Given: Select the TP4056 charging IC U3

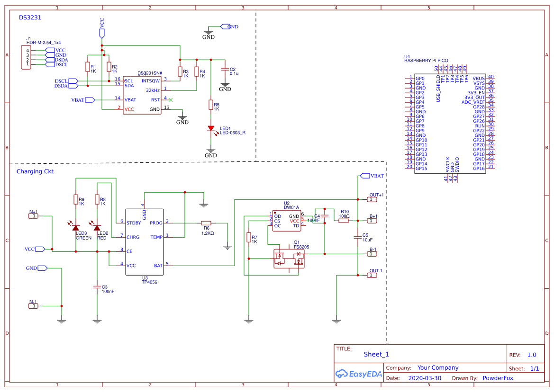Looking at the screenshot, I should (144, 241).
